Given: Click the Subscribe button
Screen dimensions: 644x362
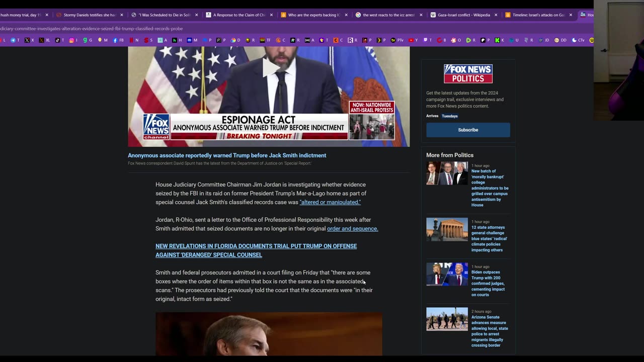Looking at the screenshot, I should pyautogui.click(x=468, y=130).
